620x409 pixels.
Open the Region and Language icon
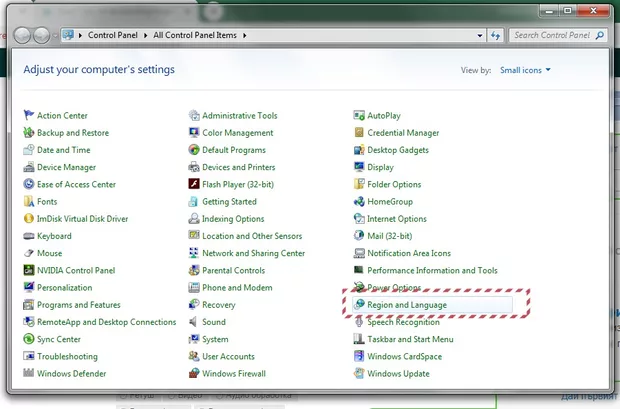coord(360,305)
